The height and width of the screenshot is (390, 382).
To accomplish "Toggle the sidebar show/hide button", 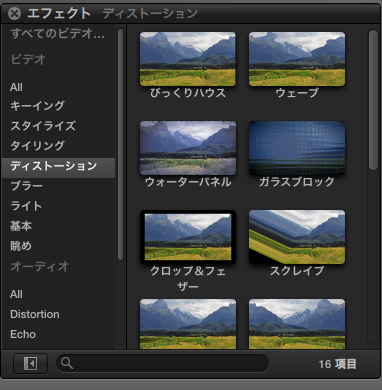I will 30,363.
